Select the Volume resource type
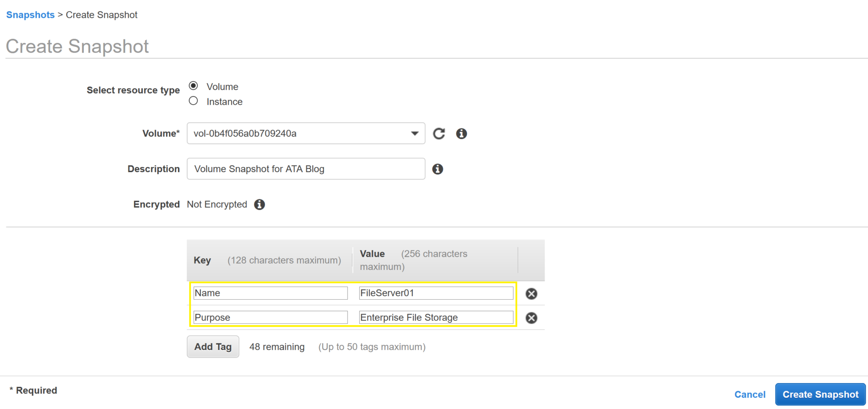The height and width of the screenshot is (409, 868). point(193,85)
